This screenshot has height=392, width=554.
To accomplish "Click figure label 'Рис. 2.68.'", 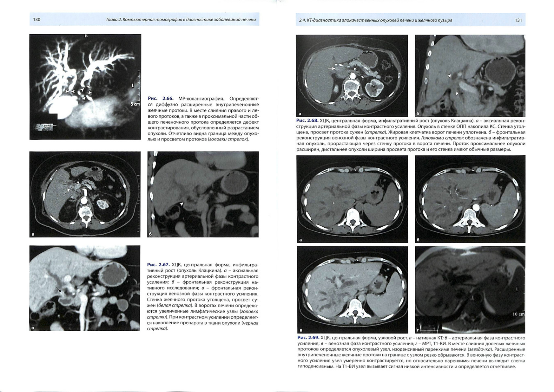I will (307, 120).
